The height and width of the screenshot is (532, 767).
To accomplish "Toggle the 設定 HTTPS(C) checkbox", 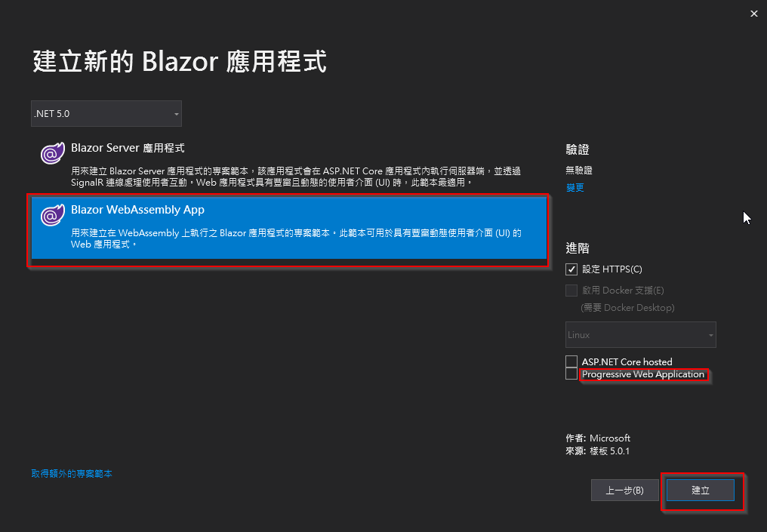I will pos(571,269).
